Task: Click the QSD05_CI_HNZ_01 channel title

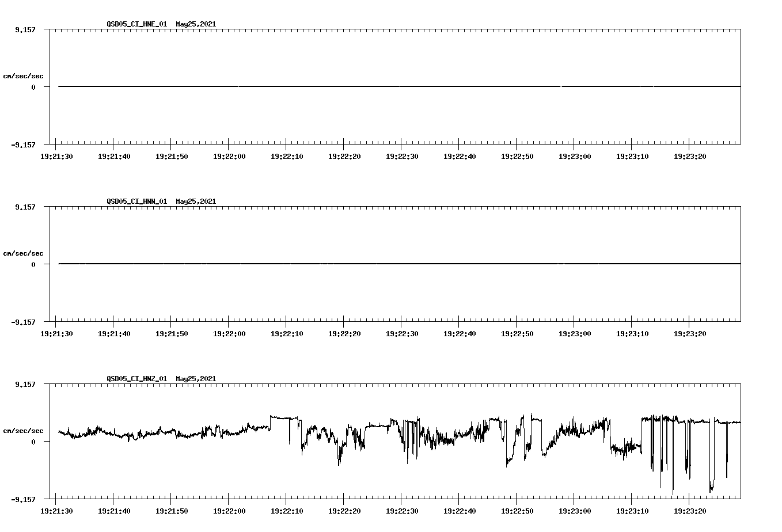Action: (x=135, y=379)
